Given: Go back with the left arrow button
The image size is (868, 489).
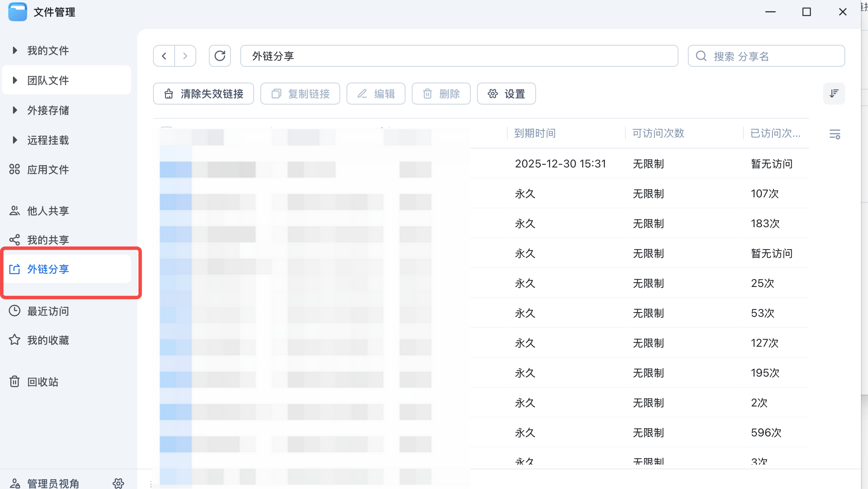Looking at the screenshot, I should coord(164,56).
